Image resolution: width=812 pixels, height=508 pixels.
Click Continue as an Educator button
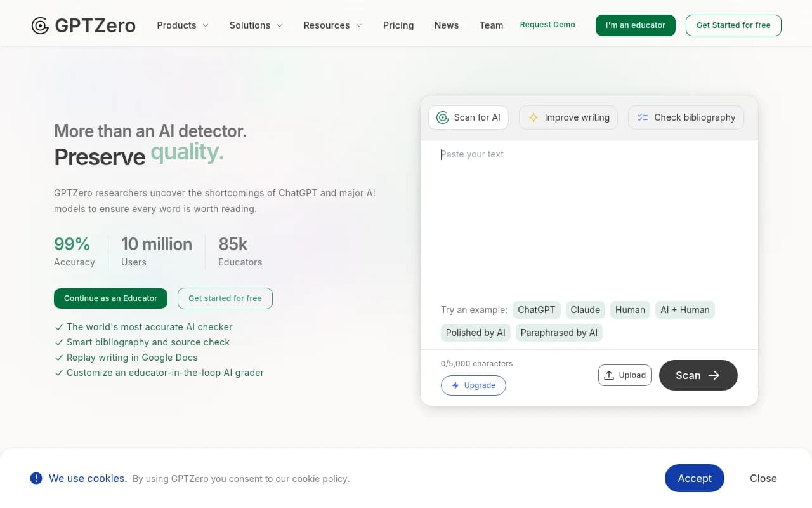[110, 298]
